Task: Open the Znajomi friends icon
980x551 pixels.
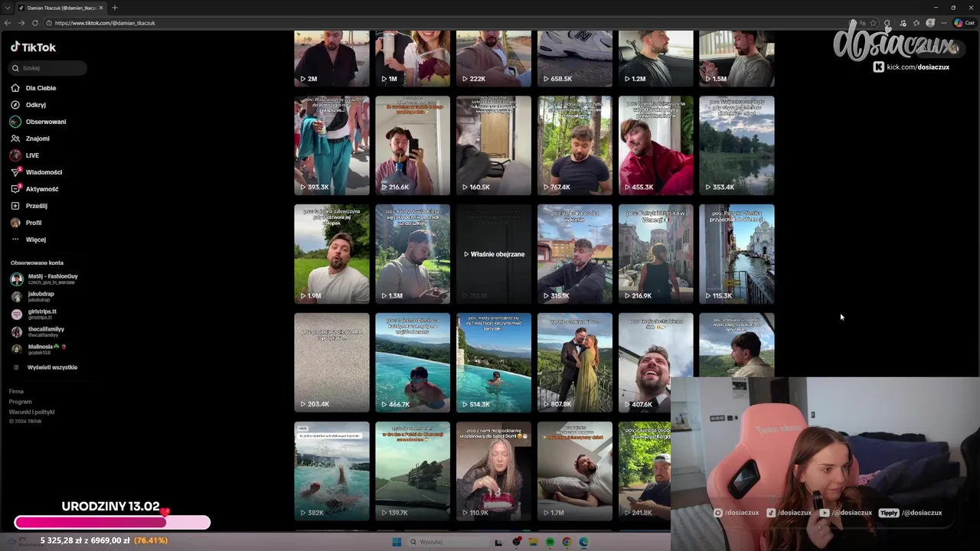Action: [15, 139]
